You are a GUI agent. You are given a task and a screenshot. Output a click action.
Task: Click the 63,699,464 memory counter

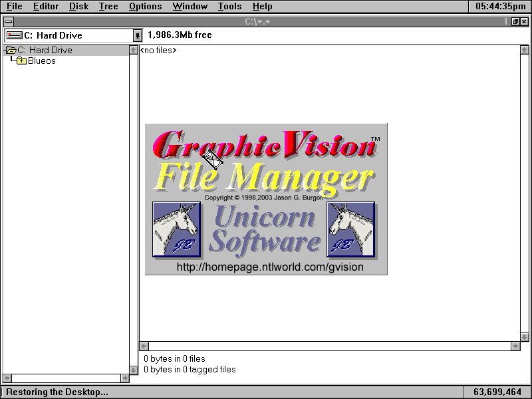tap(497, 392)
